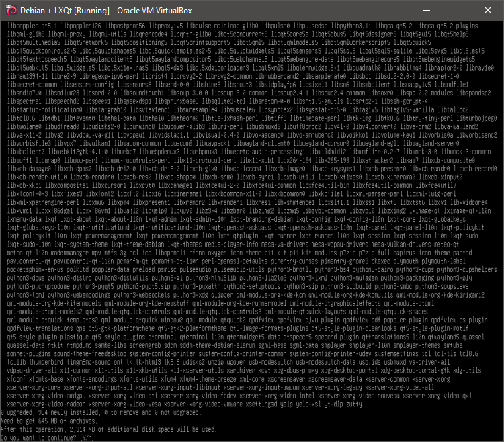Viewport: 504px width, 442px height.
Task: Click the package name 'python3-websockets'
Action: point(142,295)
